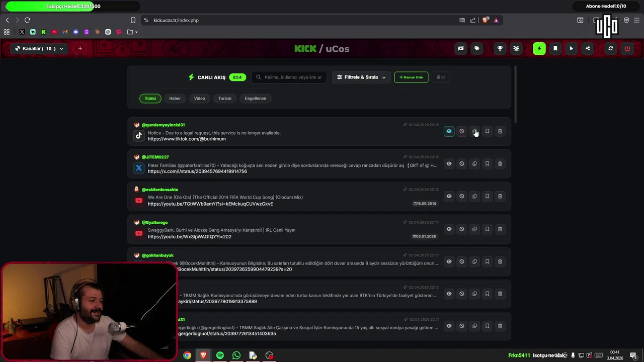The width and height of the screenshot is (644, 362).
Task: Delete the JITEM0227 post
Action: point(500,163)
